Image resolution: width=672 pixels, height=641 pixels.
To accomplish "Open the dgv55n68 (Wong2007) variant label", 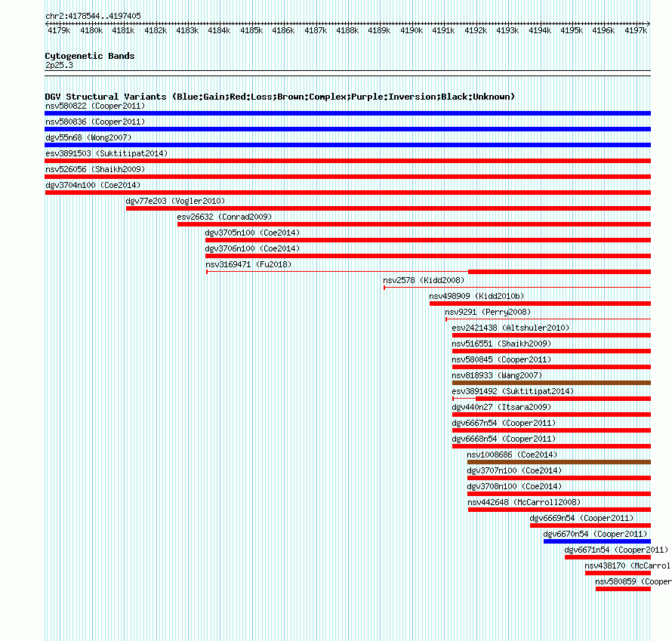I will coord(88,137).
